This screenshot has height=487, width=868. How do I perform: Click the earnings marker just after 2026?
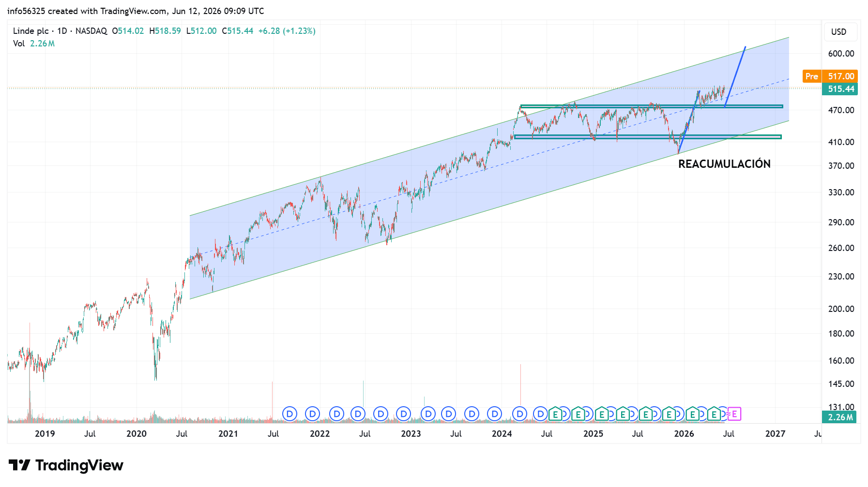click(692, 414)
